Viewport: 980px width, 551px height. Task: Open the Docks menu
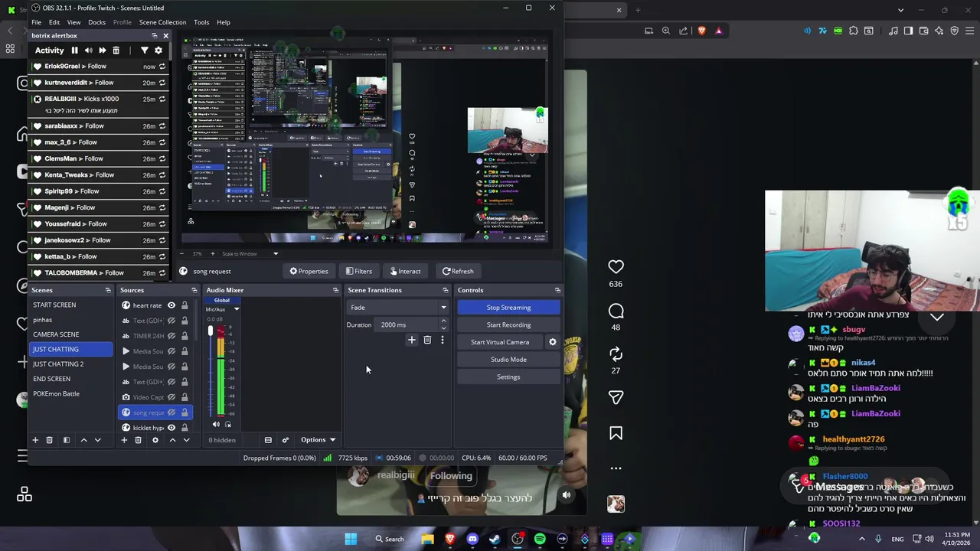pos(96,22)
